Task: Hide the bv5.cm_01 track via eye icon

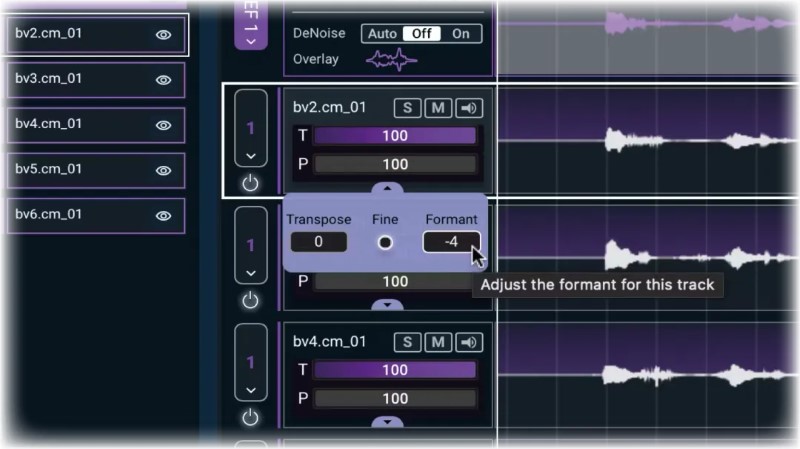Action: [x=163, y=170]
